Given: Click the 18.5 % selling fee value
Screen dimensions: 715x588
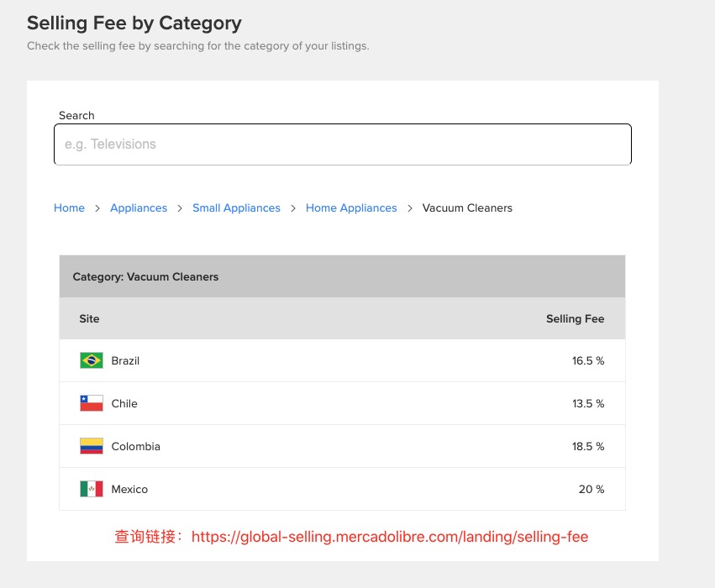Looking at the screenshot, I should coord(588,446).
